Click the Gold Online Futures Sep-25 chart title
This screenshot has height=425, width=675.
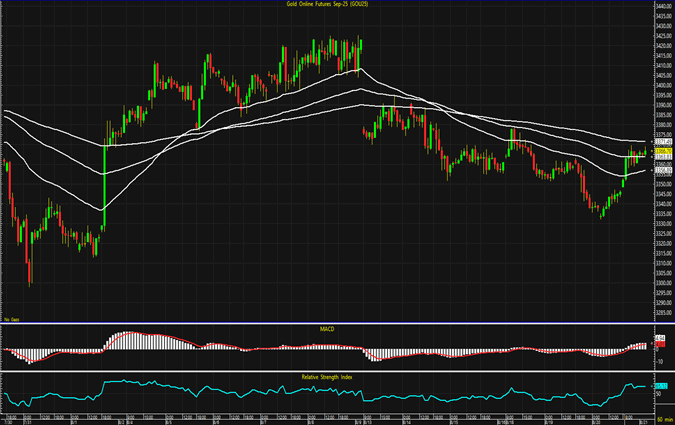pos(336,5)
